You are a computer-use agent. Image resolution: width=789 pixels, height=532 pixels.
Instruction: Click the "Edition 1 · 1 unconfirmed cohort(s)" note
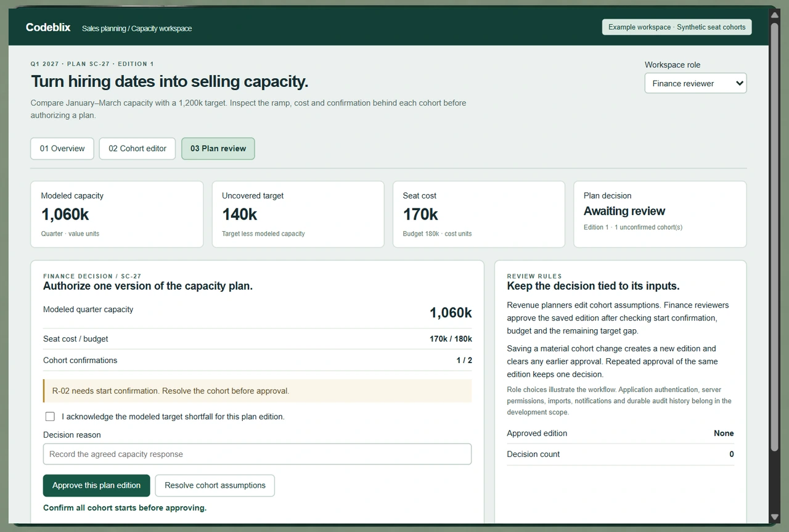[633, 227]
